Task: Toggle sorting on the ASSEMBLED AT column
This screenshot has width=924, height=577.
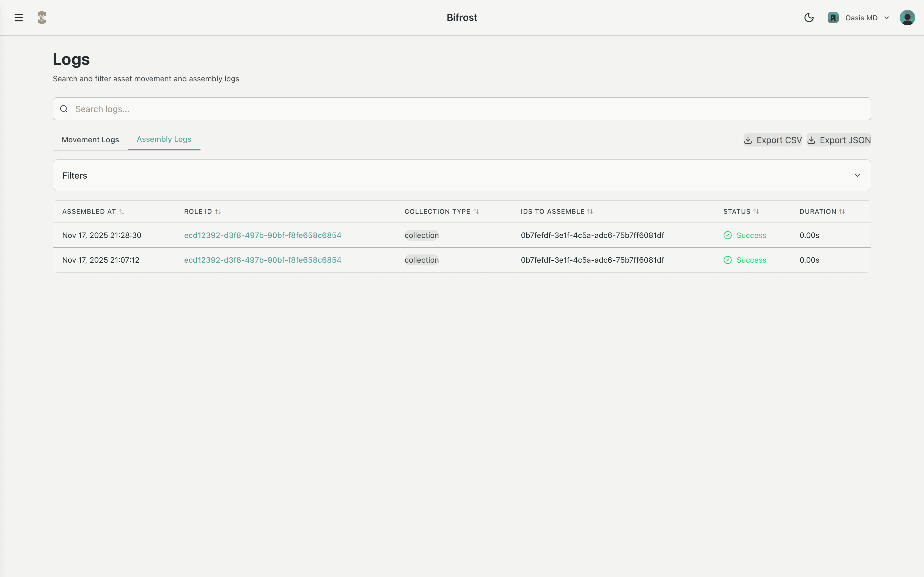Action: (122, 211)
